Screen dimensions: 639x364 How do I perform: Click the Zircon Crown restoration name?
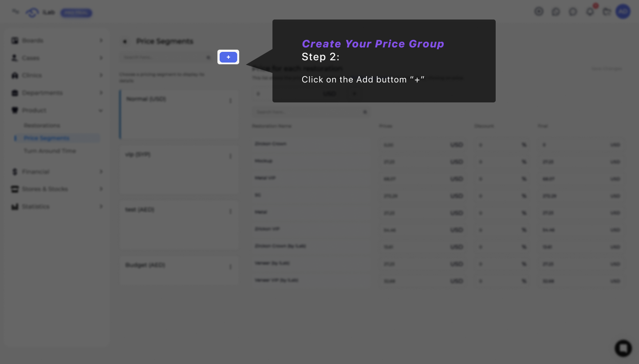click(x=270, y=144)
